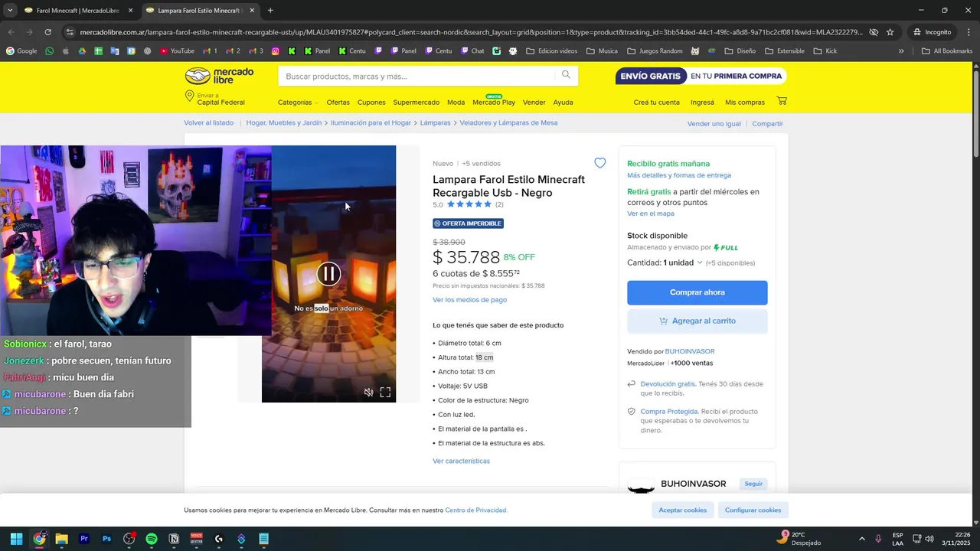The height and width of the screenshot is (551, 980).
Task: Open the Windows Start menu
Action: (16, 539)
